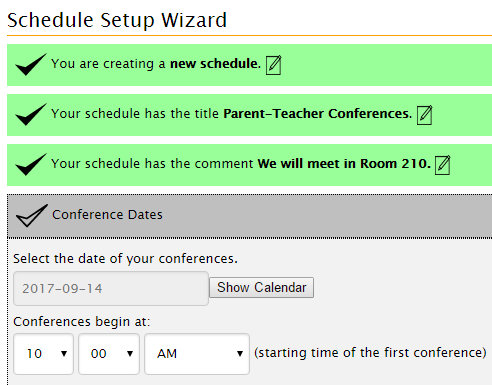Viewport: 492px width, 385px height.
Task: Click Select the date of your conferences text
Action: pyautogui.click(x=125, y=259)
